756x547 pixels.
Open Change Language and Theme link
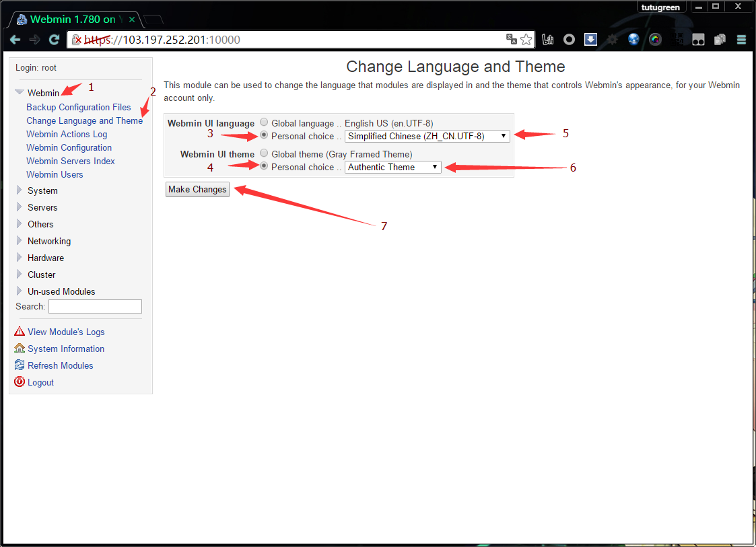pyautogui.click(x=85, y=120)
